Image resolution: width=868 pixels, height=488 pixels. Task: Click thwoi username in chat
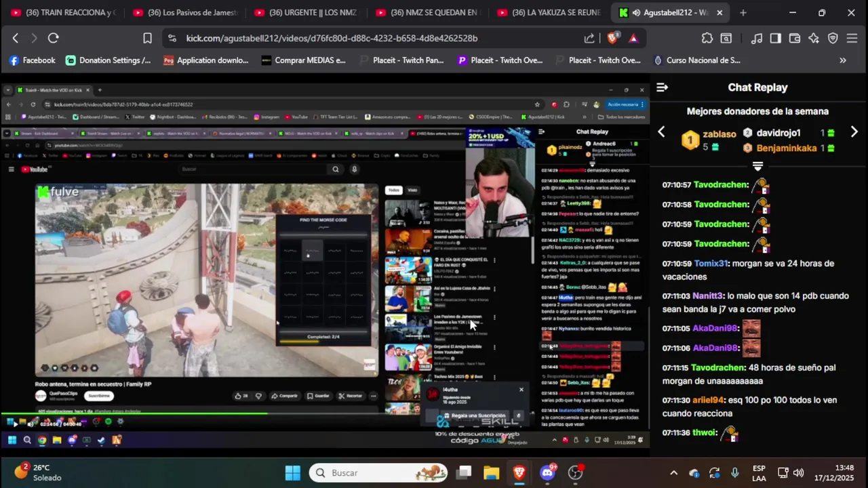[x=704, y=432]
